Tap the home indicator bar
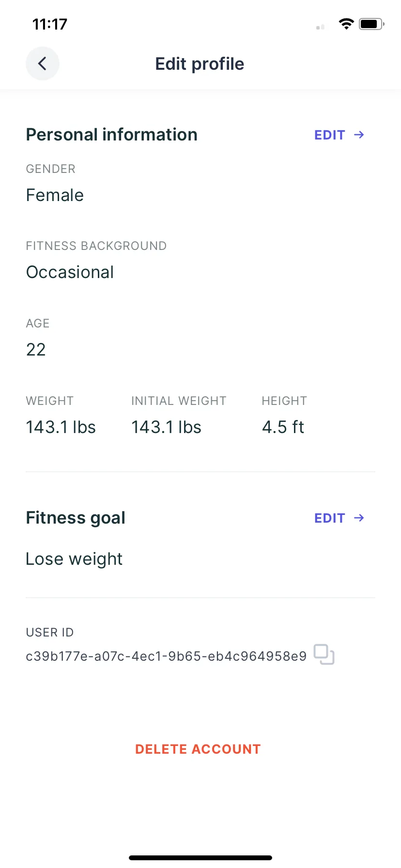This screenshot has height=868, width=401. coord(200,857)
